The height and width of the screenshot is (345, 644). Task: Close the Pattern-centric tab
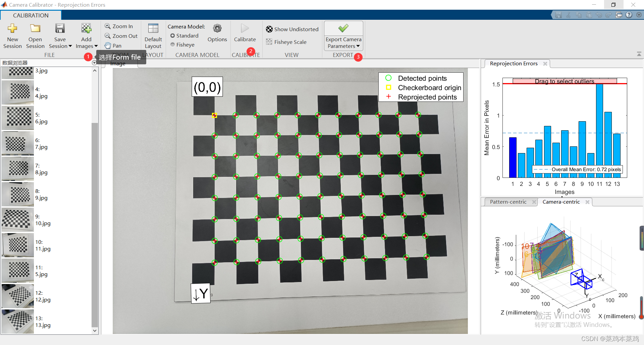pos(534,202)
